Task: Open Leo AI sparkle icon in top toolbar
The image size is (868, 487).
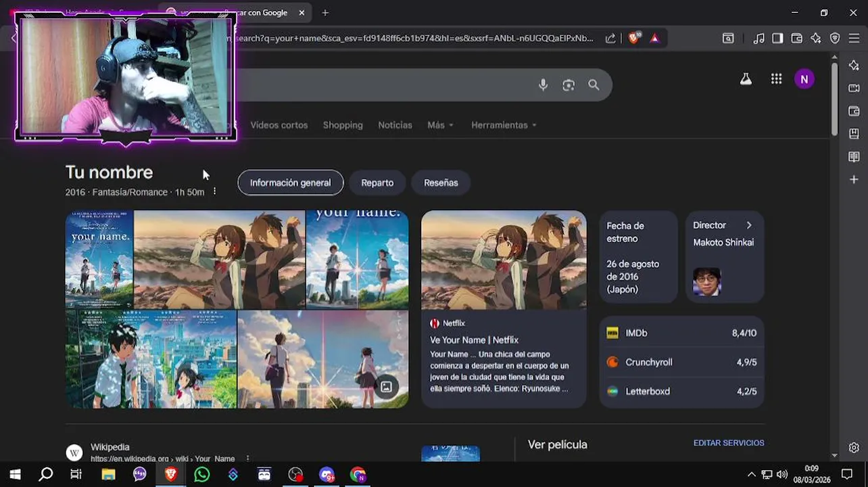Action: (816, 39)
